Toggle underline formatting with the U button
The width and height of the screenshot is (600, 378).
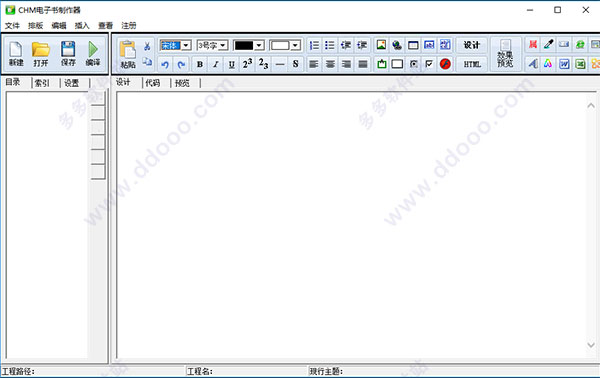pyautogui.click(x=232, y=64)
